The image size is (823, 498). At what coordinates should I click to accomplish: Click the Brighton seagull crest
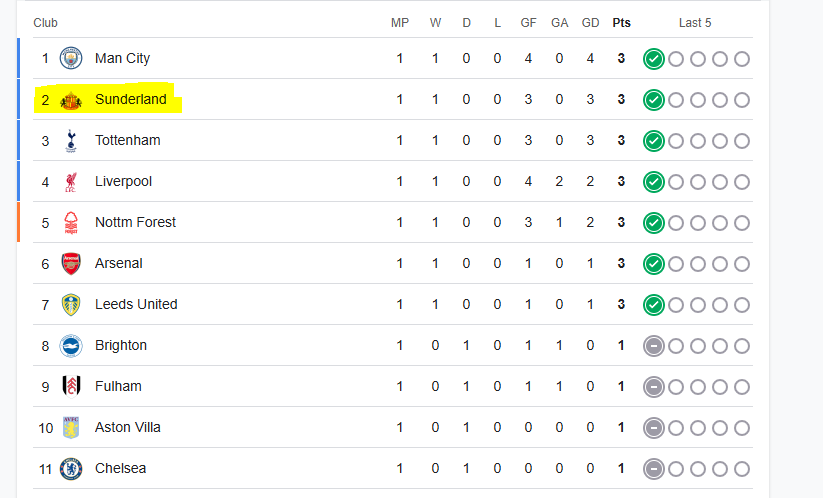pos(71,346)
